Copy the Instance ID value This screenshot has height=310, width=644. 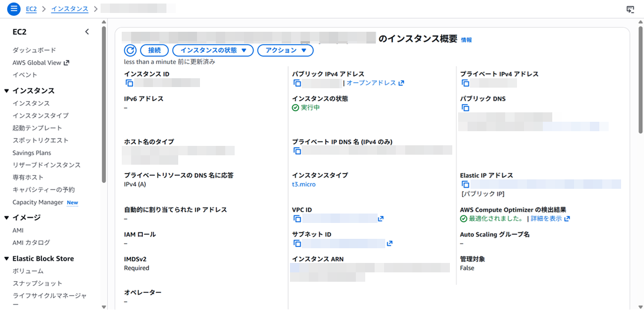(x=129, y=83)
